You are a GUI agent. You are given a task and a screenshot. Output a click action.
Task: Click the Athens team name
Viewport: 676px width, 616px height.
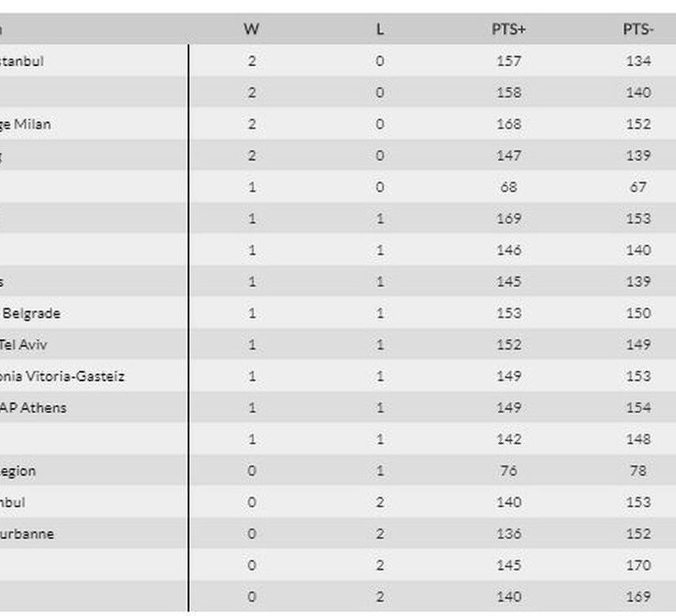pos(34,407)
